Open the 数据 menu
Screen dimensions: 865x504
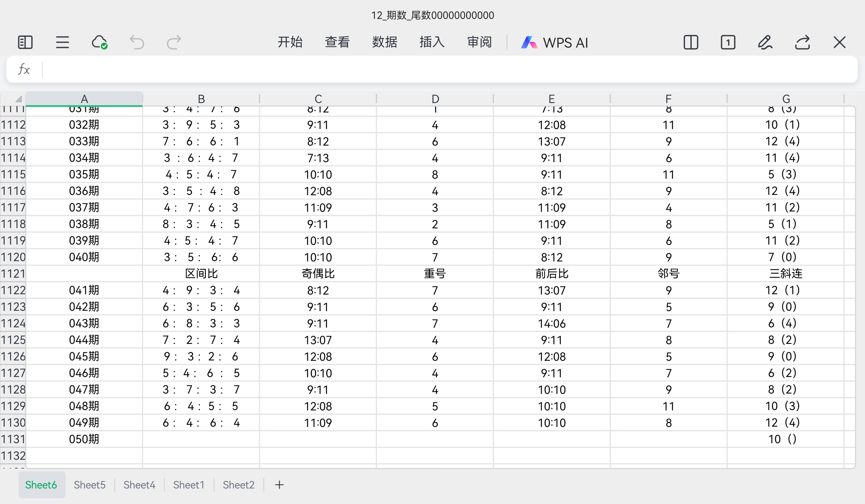(x=385, y=42)
